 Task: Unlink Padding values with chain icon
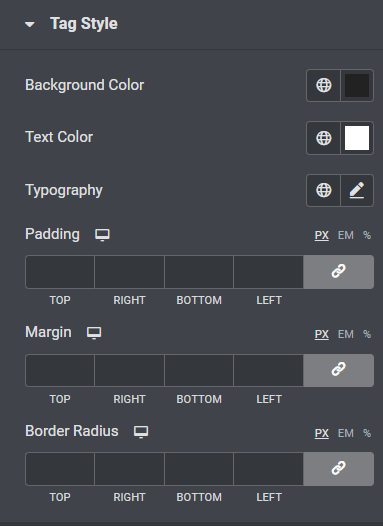point(339,272)
